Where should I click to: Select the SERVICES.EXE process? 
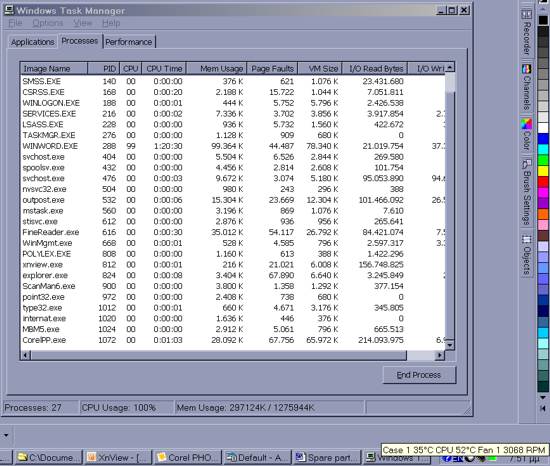(233, 114)
